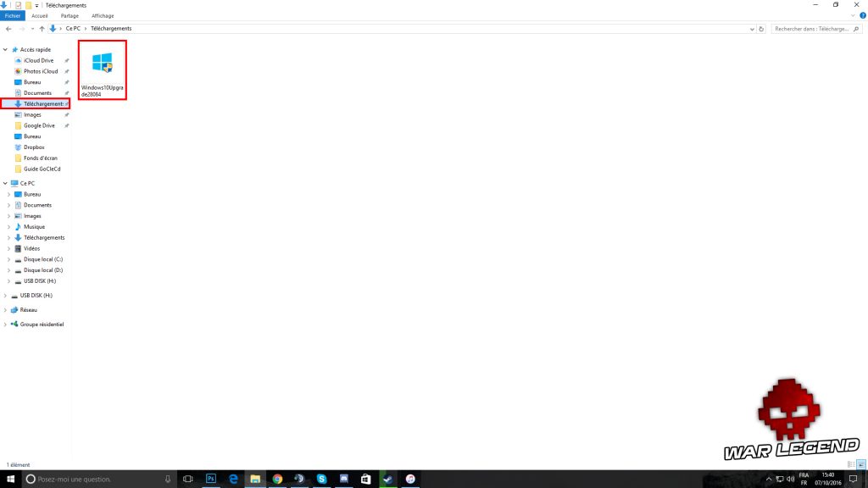Open the Fichier menu
Image resolution: width=868 pixels, height=488 pixels.
[x=13, y=15]
